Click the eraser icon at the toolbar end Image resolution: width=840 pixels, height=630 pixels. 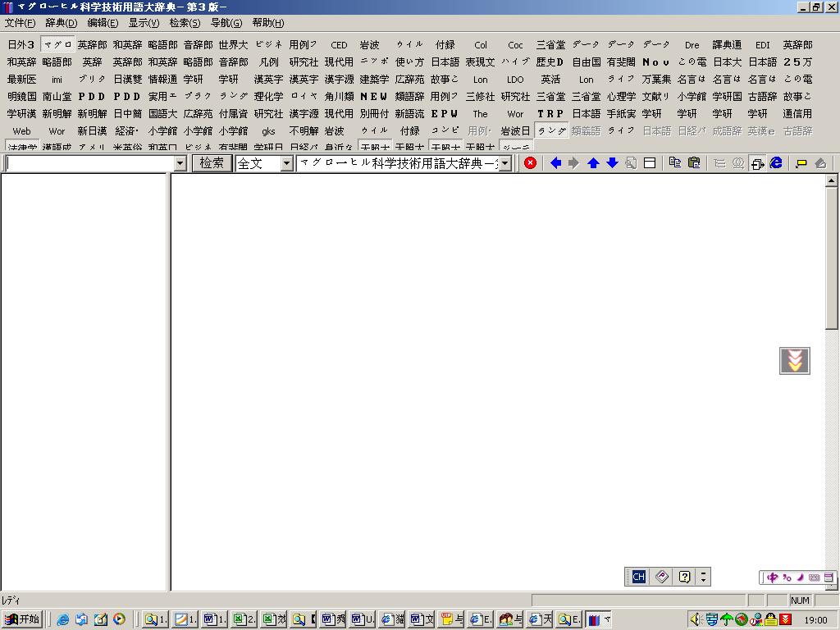820,163
